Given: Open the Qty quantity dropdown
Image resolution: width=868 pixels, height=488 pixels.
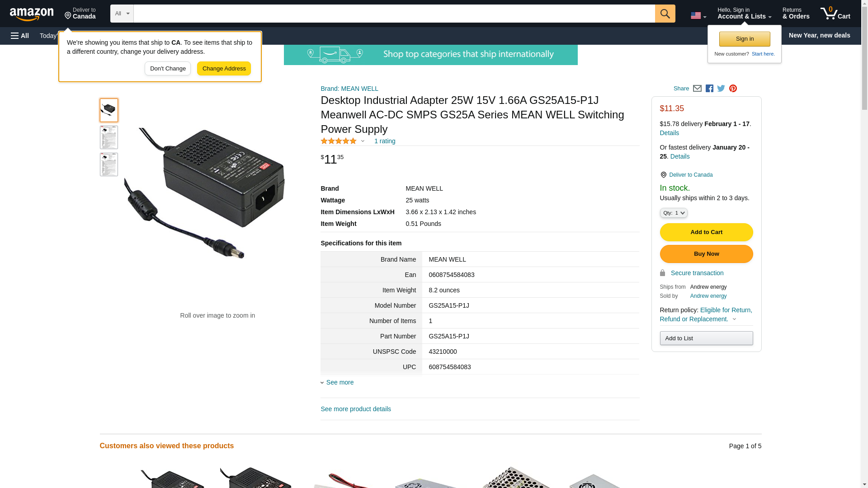Looking at the screenshot, I should point(673,213).
